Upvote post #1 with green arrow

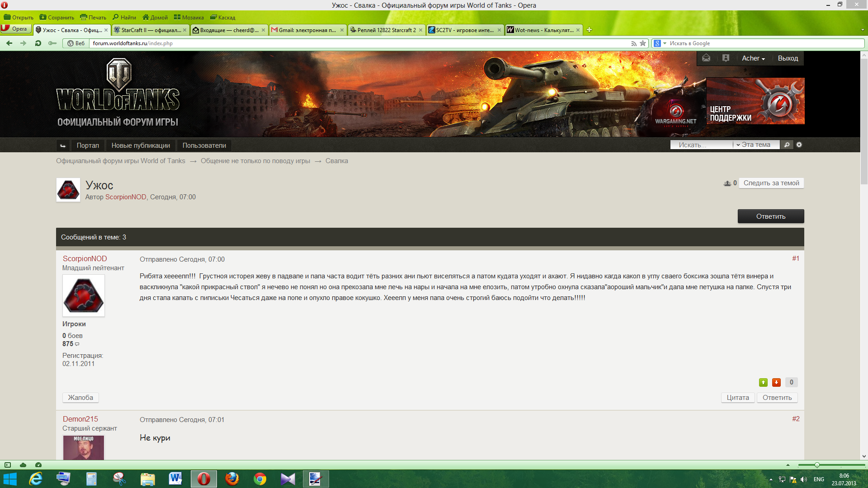coord(763,382)
